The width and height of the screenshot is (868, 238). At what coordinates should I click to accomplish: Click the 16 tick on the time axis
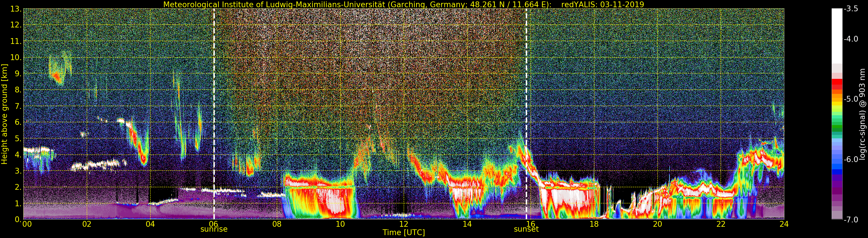click(x=530, y=224)
